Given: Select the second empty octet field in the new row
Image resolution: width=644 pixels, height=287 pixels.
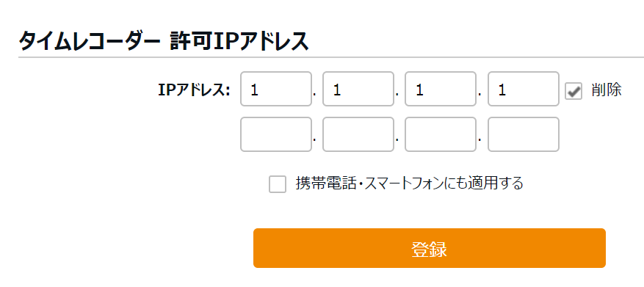Looking at the screenshot, I should pyautogui.click(x=358, y=134).
